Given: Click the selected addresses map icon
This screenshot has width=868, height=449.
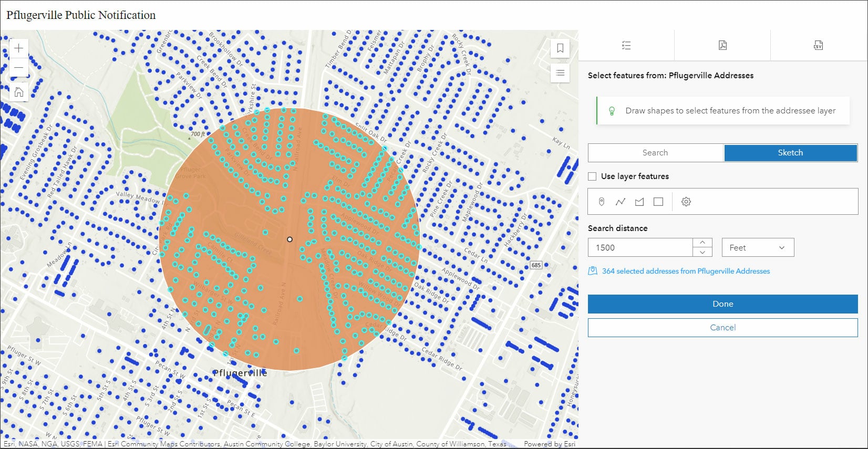Looking at the screenshot, I should pos(593,271).
